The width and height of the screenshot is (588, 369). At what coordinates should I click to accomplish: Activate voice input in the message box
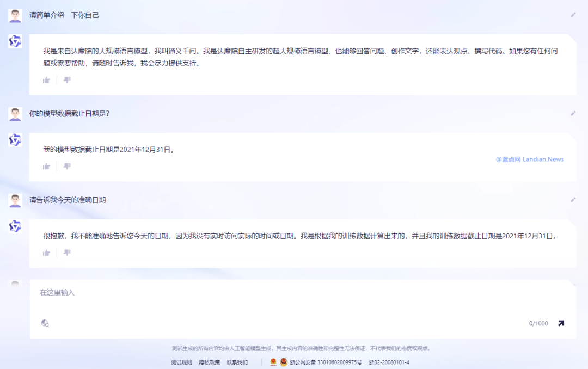point(45,323)
